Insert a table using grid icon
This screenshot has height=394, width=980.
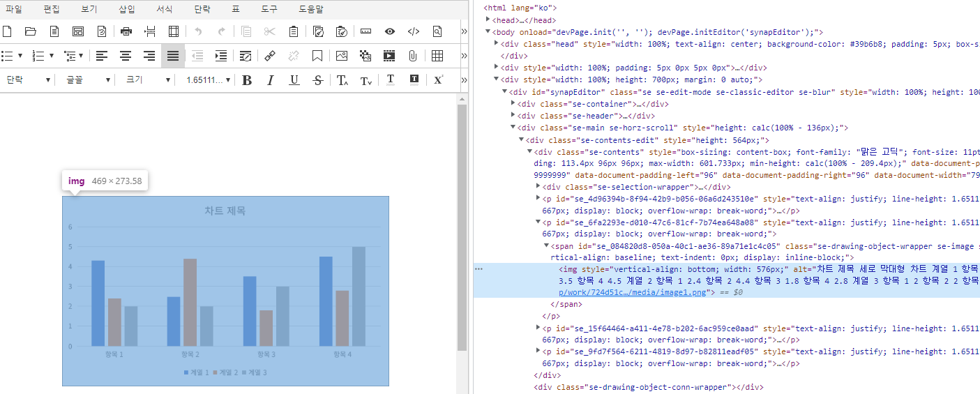click(437, 56)
